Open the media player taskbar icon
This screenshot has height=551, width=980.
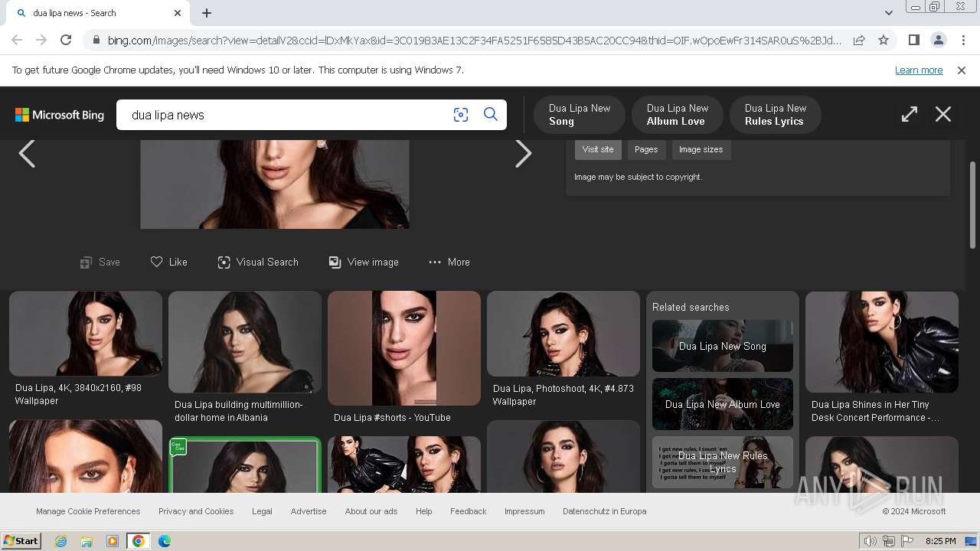113,541
